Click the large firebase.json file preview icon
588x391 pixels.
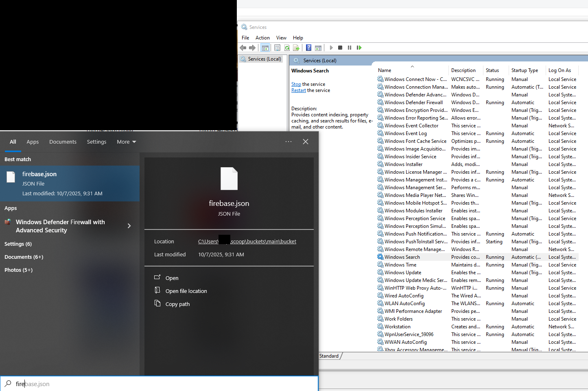pyautogui.click(x=229, y=179)
